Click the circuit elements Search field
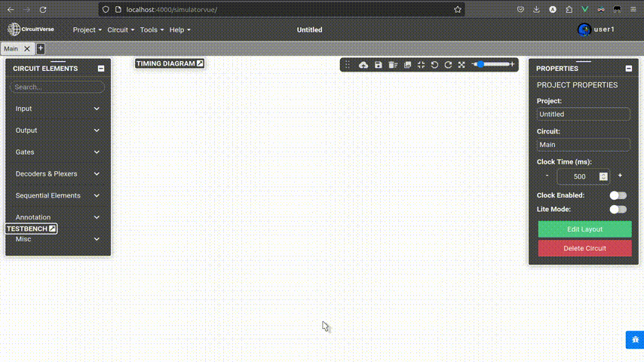 coord(57,87)
